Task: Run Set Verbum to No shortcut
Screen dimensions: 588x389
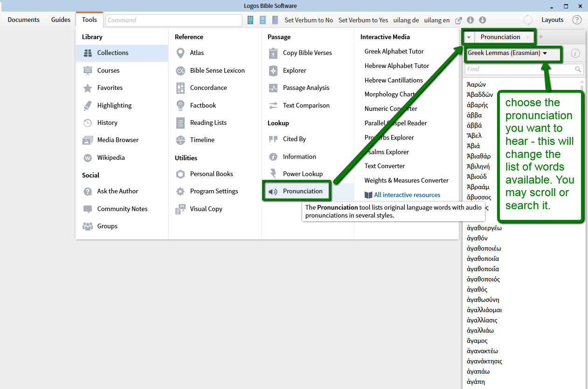Action: (309, 20)
